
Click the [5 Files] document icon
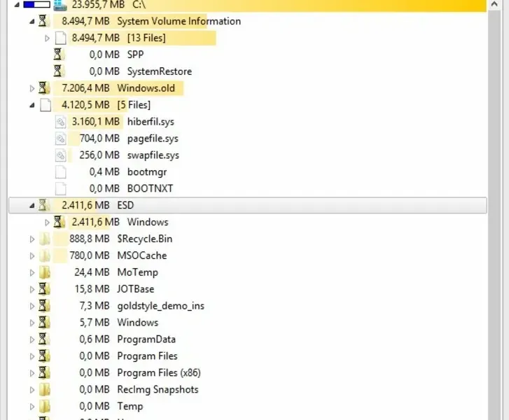[x=46, y=105]
